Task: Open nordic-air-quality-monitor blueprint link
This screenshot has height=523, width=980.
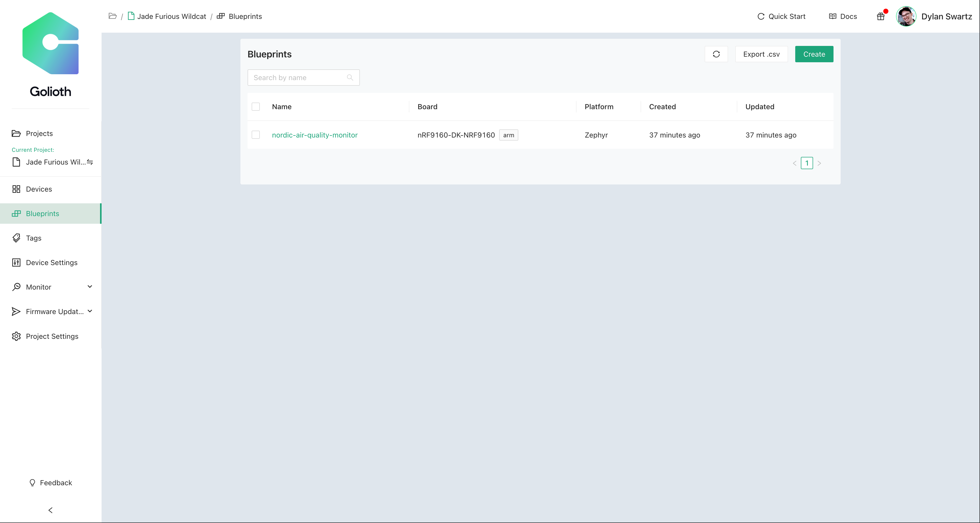Action: tap(315, 135)
